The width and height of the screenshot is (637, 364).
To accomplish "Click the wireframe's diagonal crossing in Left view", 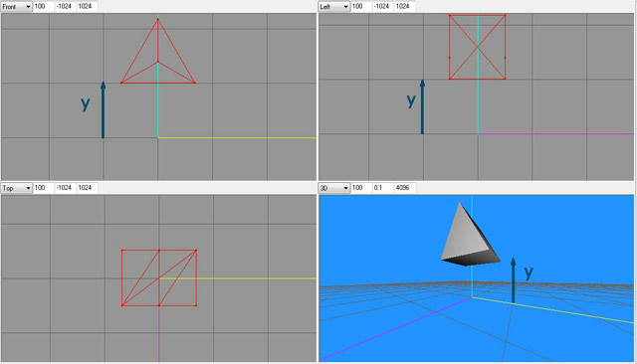I will (x=478, y=48).
